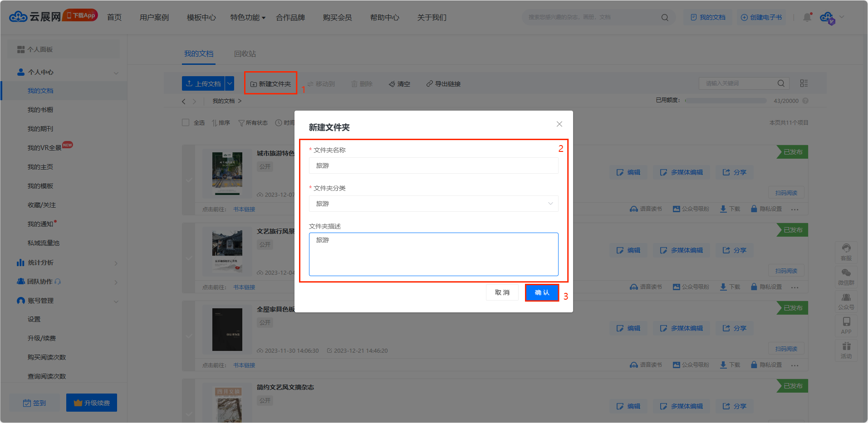Confirm folder creation with 确认
Image resolution: width=868 pixels, height=423 pixels.
point(542,292)
